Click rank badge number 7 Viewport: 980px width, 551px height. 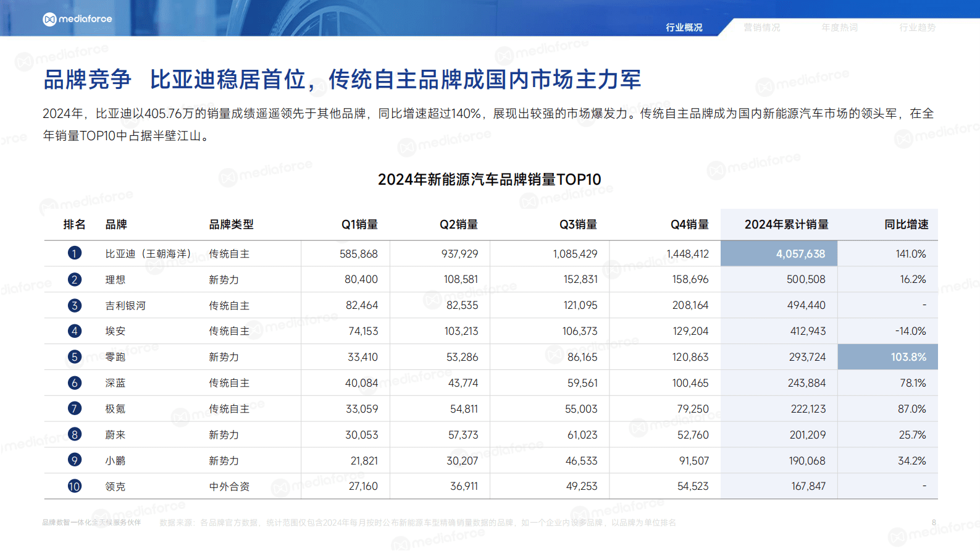[x=74, y=409]
